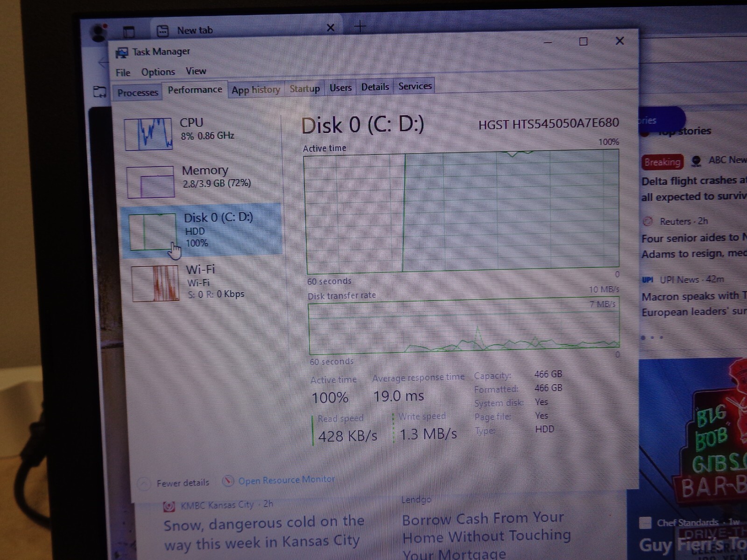Image resolution: width=747 pixels, height=560 pixels.
Task: Click the 466 GB capacity value
Action: [548, 374]
